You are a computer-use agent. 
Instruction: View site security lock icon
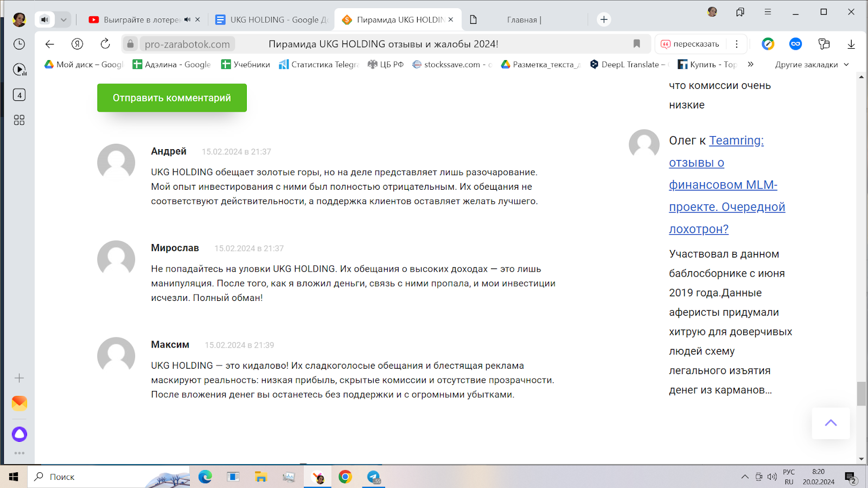[130, 44]
